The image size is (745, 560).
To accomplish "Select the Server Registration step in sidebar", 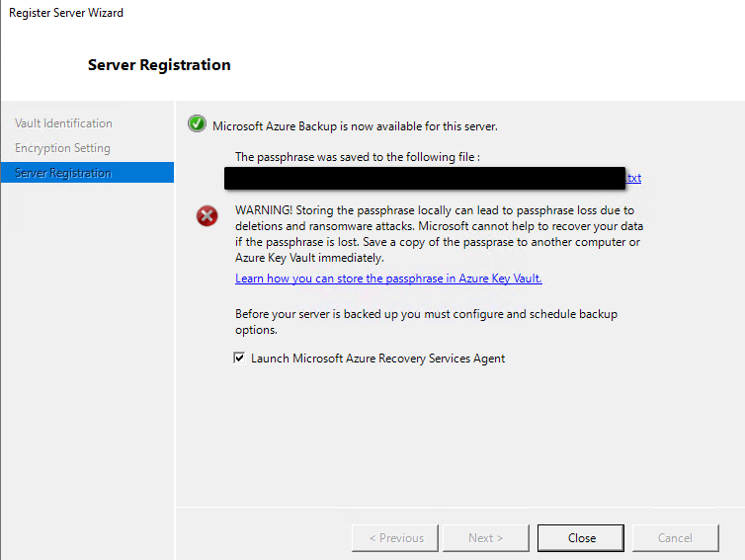I will tap(87, 173).
